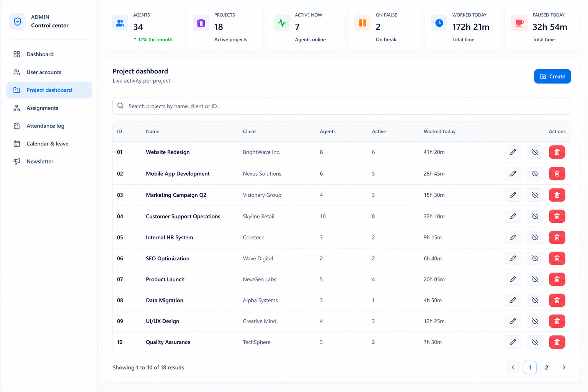Select the Customer Support Operations project name
588x392 pixels.
tap(183, 216)
